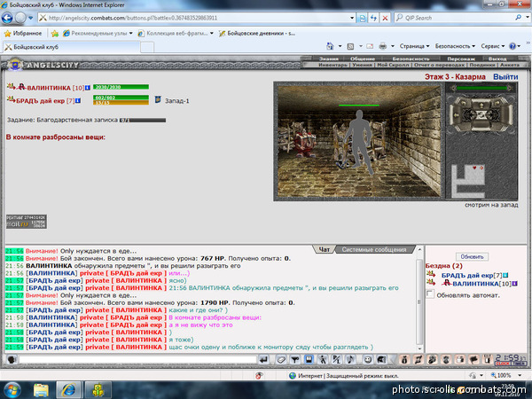Open the Общение game menu
532x399 pixels.
pyautogui.click(x=363, y=59)
